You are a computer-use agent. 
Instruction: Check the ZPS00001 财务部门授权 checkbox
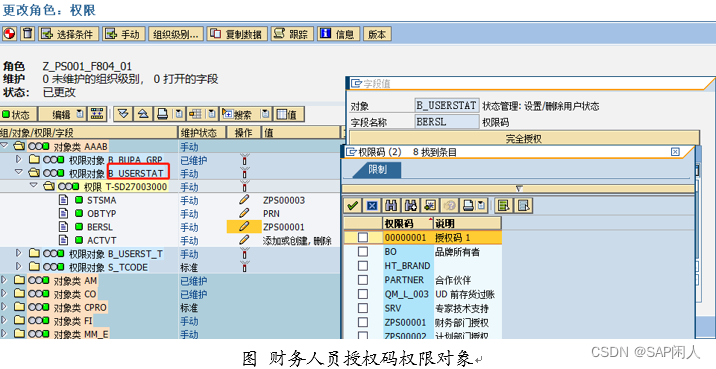363,322
